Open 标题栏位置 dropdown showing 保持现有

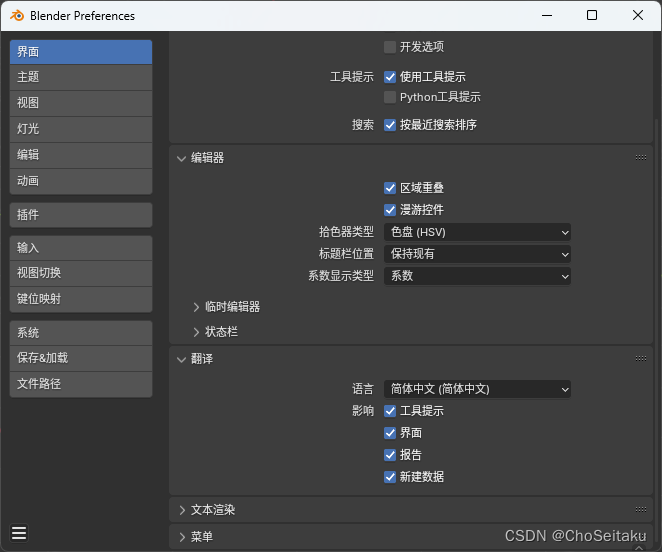477,254
